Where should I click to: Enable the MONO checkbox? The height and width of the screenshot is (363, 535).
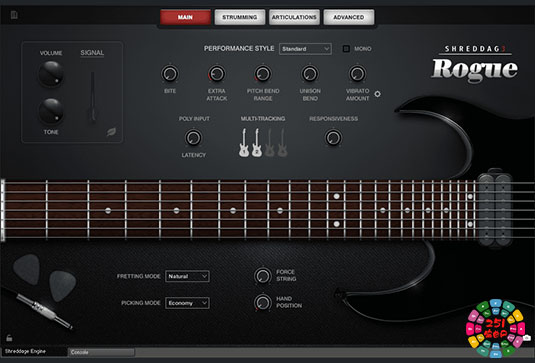(346, 49)
